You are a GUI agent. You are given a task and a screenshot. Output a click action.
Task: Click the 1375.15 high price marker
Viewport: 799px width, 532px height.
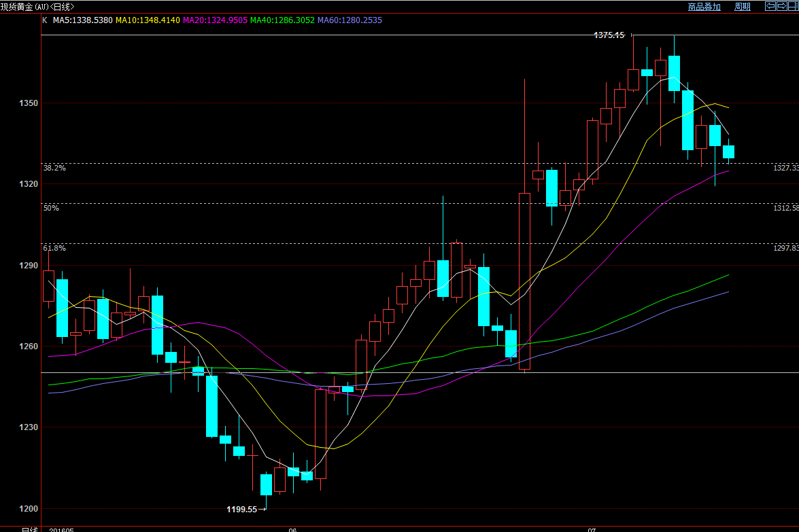[609, 35]
